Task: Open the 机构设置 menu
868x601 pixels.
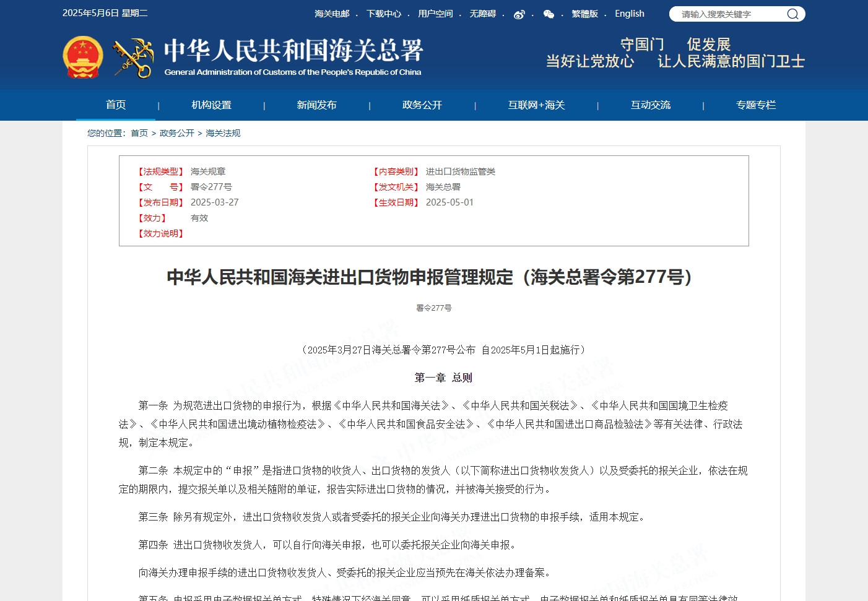Action: tap(211, 105)
